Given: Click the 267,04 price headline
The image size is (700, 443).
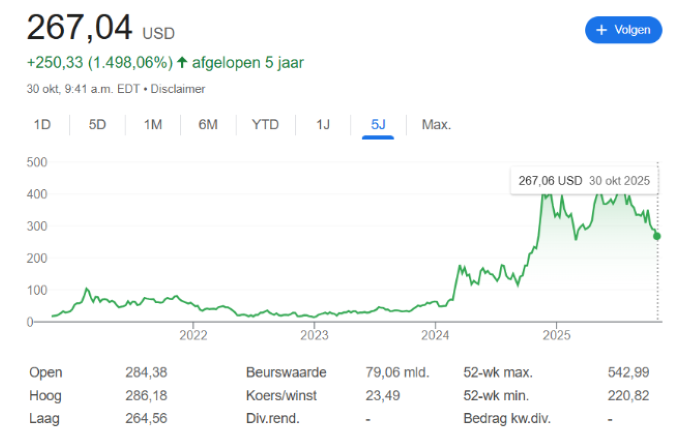Looking at the screenshot, I should [x=79, y=28].
